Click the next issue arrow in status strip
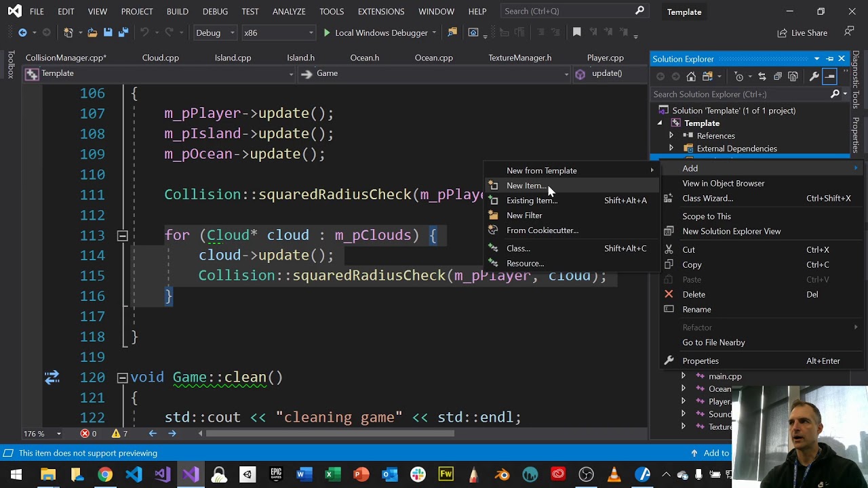 (172, 434)
